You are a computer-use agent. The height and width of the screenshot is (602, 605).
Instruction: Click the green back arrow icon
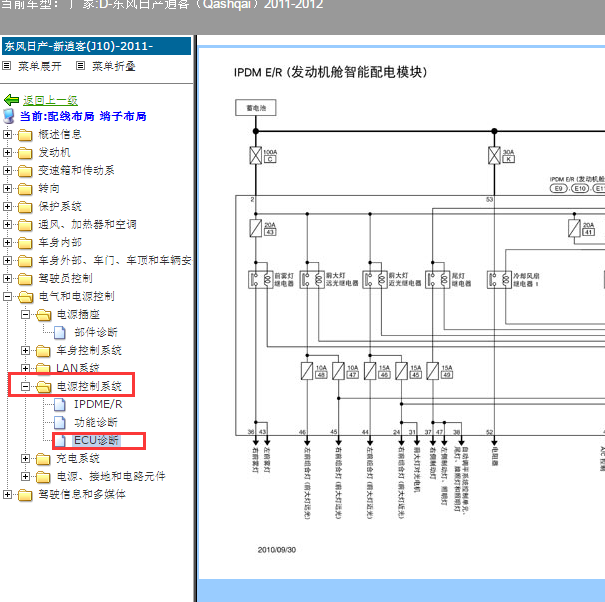[11, 100]
